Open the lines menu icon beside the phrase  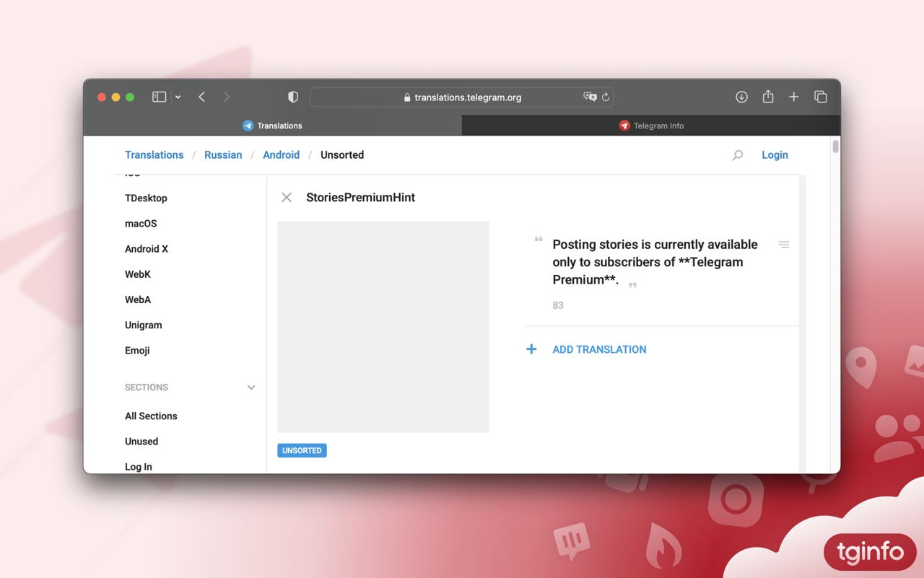click(x=784, y=245)
